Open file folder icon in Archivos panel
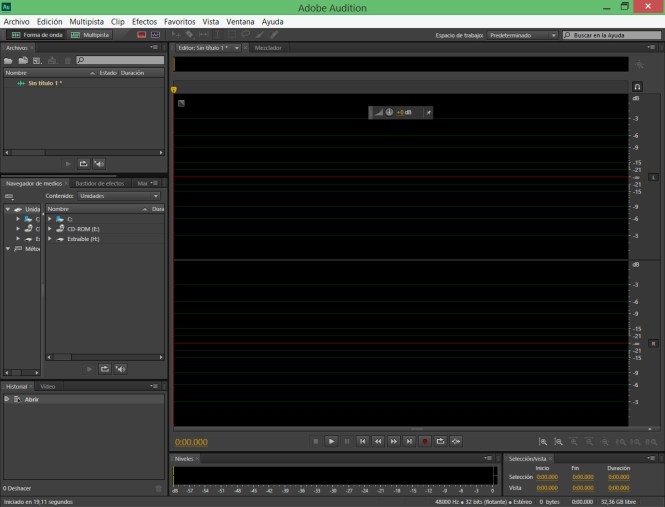 8,61
